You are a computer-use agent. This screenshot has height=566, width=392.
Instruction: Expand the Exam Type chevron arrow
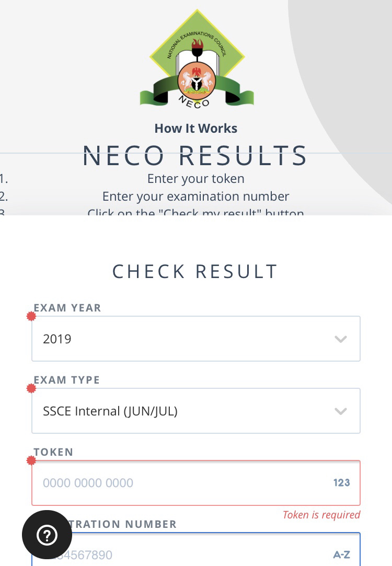coord(341,411)
